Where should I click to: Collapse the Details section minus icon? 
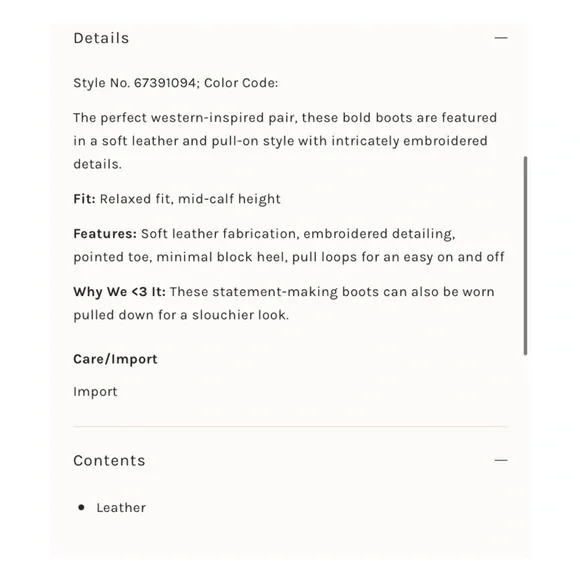click(501, 38)
